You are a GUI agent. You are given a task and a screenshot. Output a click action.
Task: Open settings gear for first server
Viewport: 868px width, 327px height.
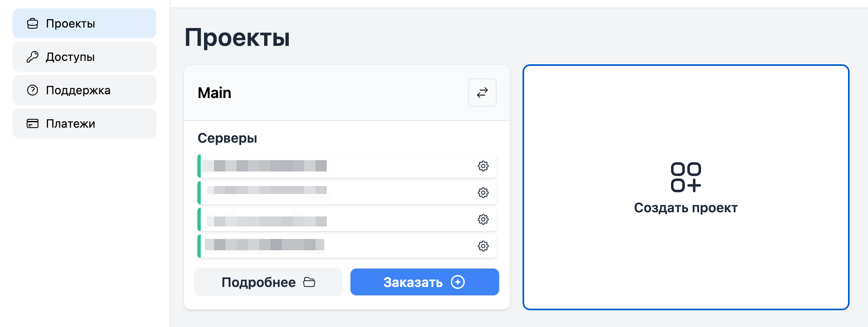[483, 166]
